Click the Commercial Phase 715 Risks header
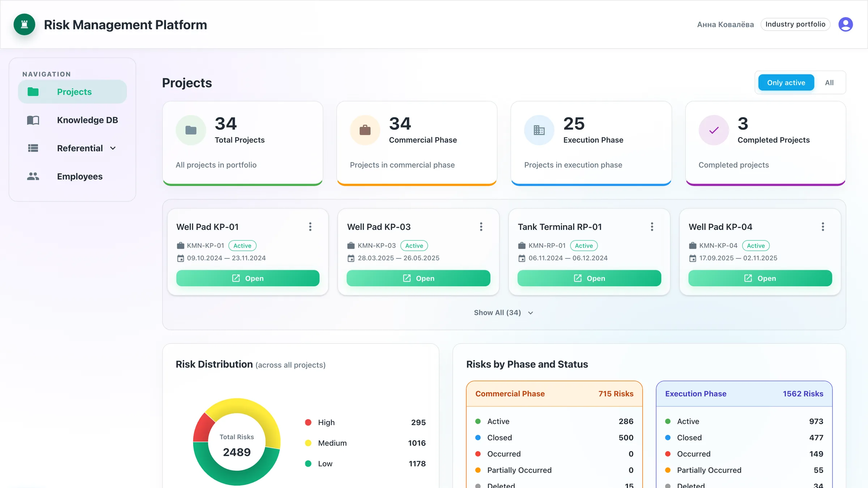 (x=554, y=394)
